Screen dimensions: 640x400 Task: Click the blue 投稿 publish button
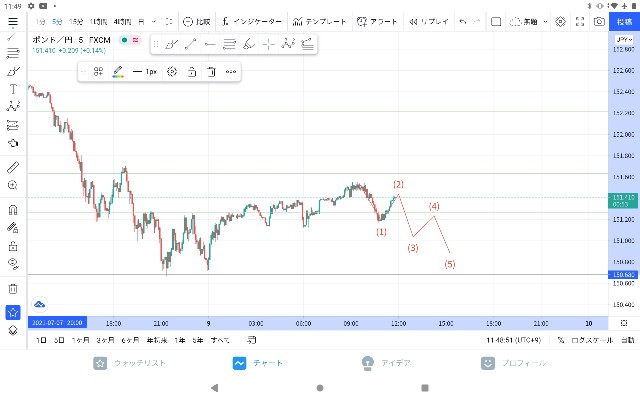pyautogui.click(x=624, y=22)
